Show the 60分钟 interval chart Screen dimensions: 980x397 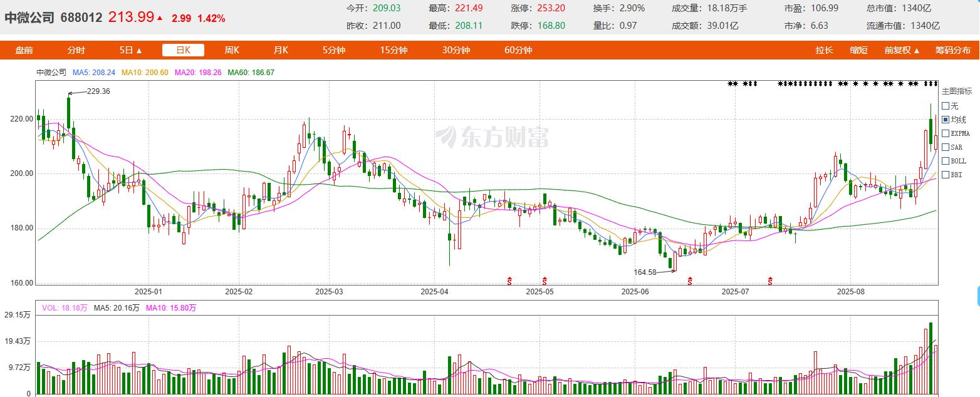click(518, 50)
